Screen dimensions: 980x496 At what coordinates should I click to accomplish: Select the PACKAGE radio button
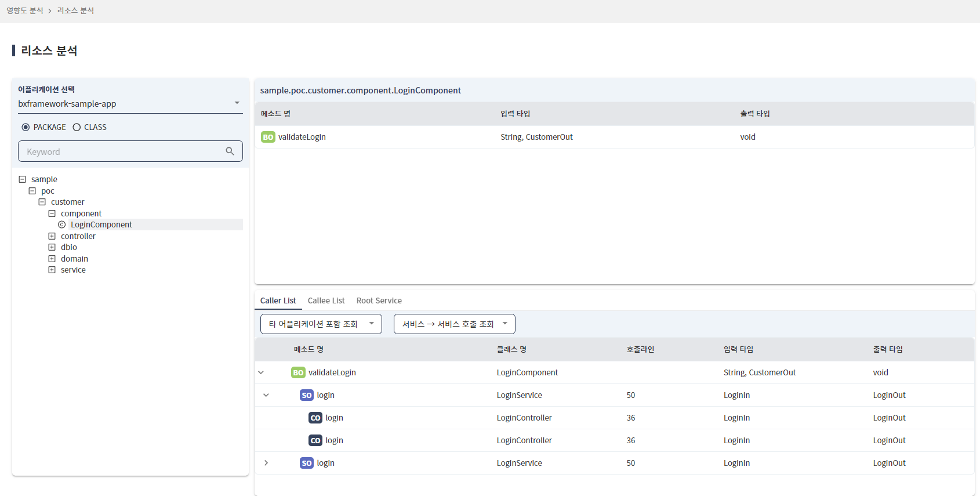pyautogui.click(x=26, y=128)
